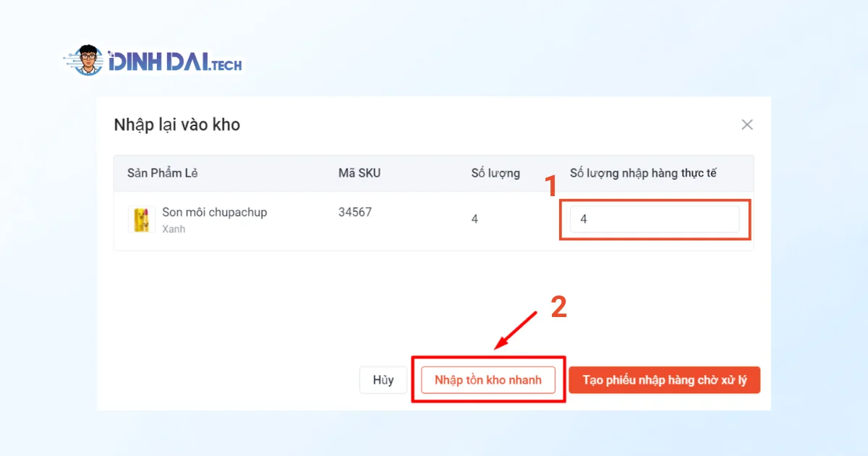Select product name Son môi chupachup
Viewport: 868px width, 456px height.
tap(215, 212)
